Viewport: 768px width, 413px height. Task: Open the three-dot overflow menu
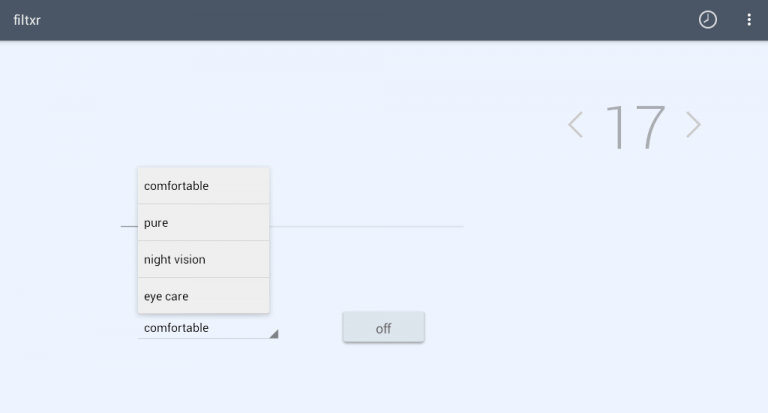(749, 20)
